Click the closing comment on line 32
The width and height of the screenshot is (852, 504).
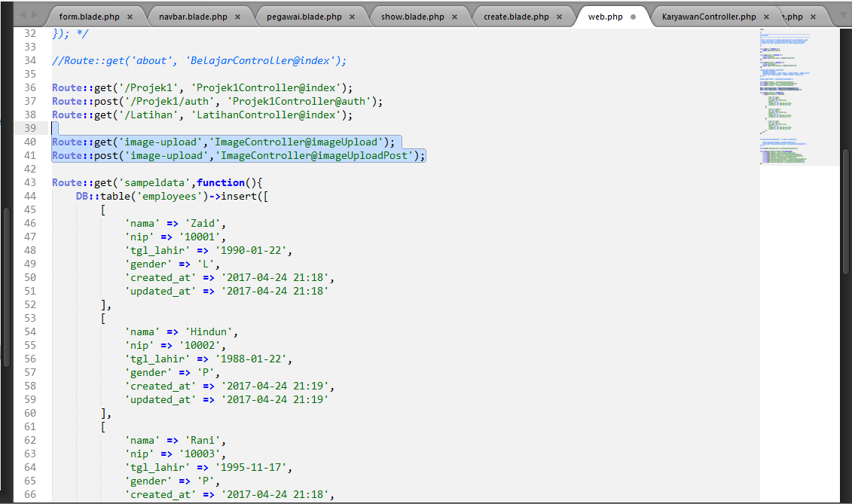(70, 34)
